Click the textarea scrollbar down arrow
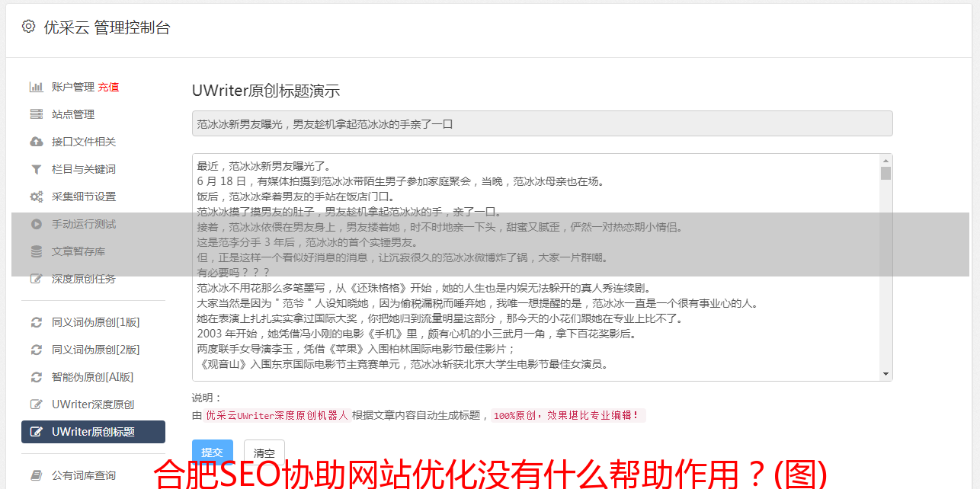The height and width of the screenshot is (489, 980). coord(886,374)
